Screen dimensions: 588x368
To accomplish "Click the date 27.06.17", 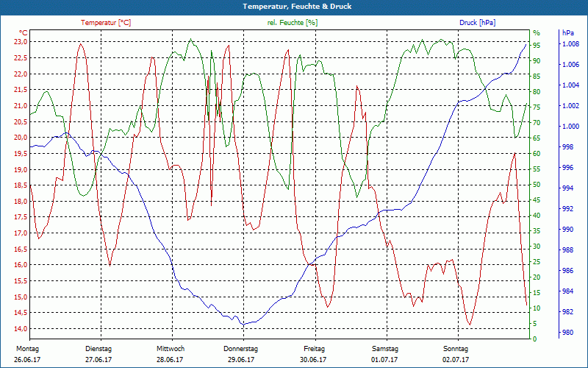I will coord(98,360).
